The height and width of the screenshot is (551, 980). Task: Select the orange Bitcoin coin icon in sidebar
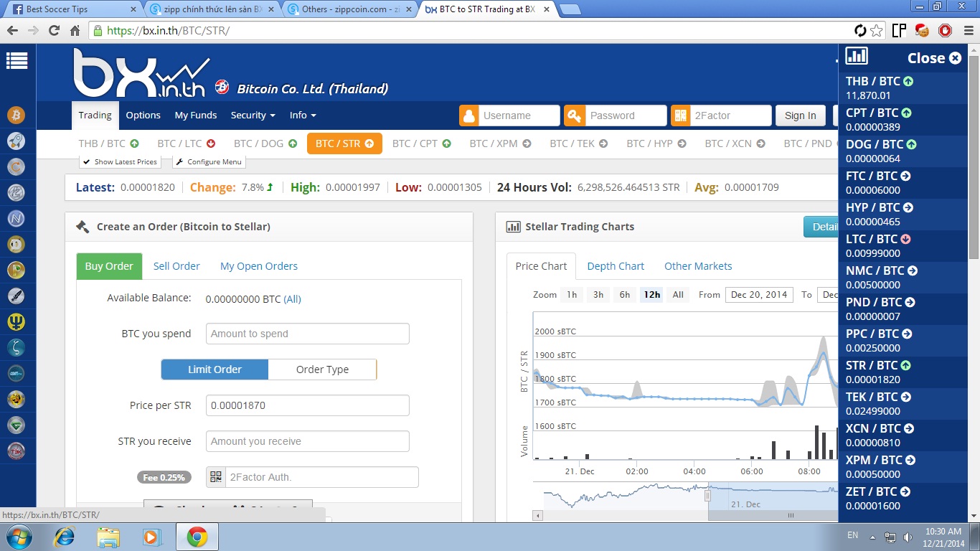point(17,115)
